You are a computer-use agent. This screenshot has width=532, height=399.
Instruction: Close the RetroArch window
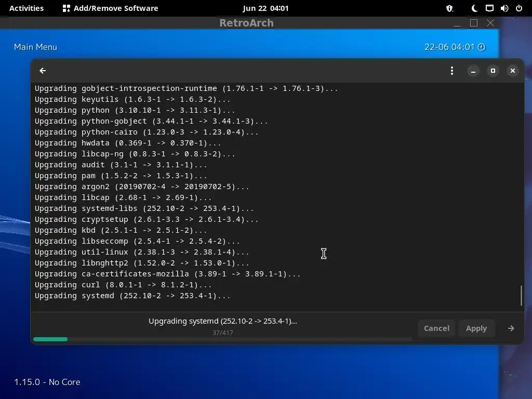tap(490, 23)
